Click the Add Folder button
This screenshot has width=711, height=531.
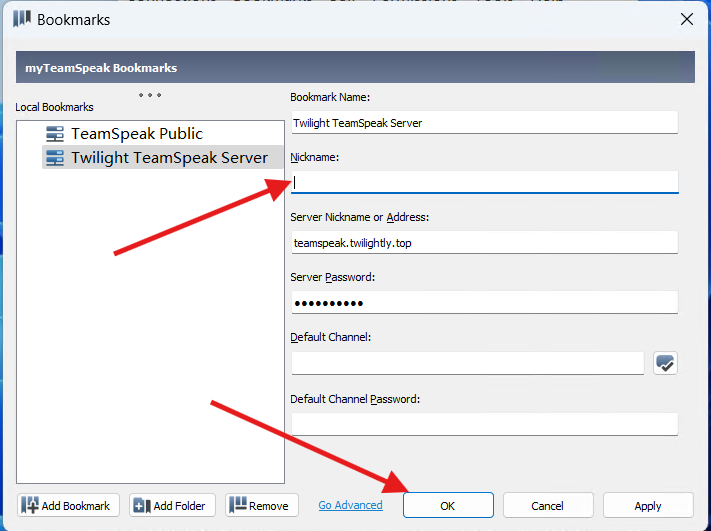point(172,505)
